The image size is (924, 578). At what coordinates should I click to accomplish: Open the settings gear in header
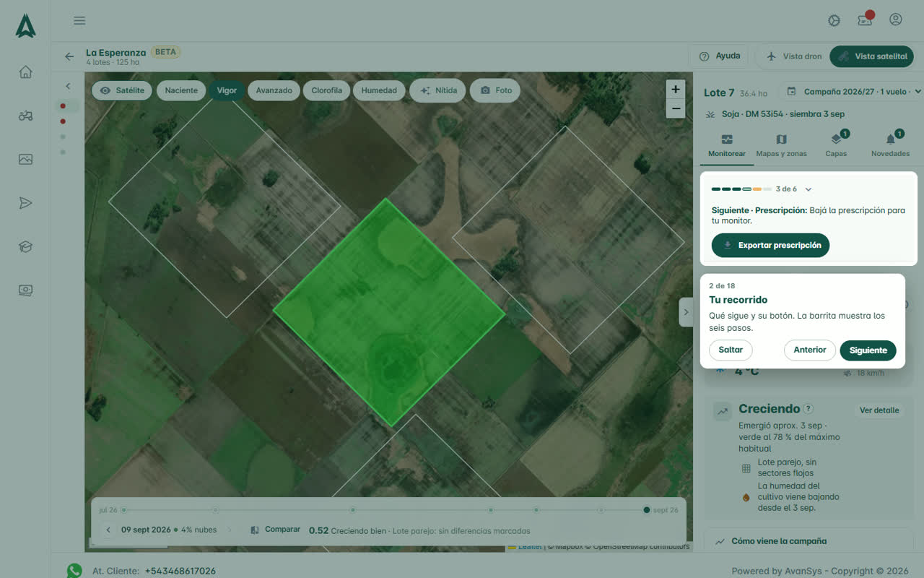(x=834, y=20)
